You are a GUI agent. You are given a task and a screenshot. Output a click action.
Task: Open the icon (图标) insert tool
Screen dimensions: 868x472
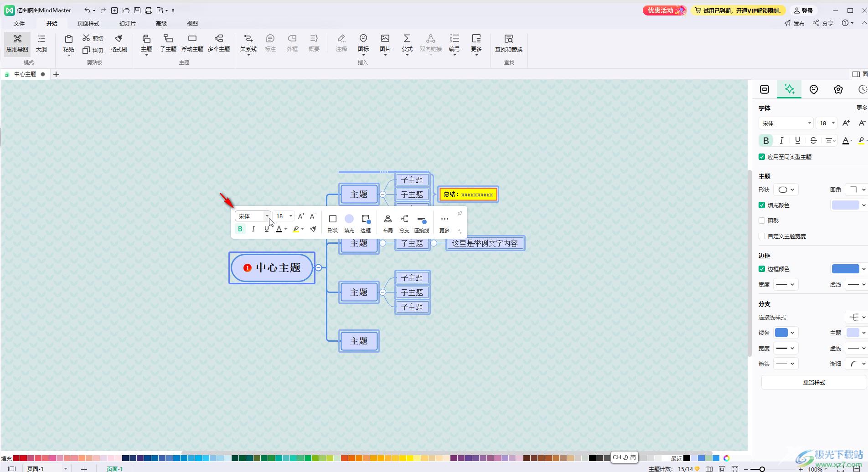[x=363, y=44]
